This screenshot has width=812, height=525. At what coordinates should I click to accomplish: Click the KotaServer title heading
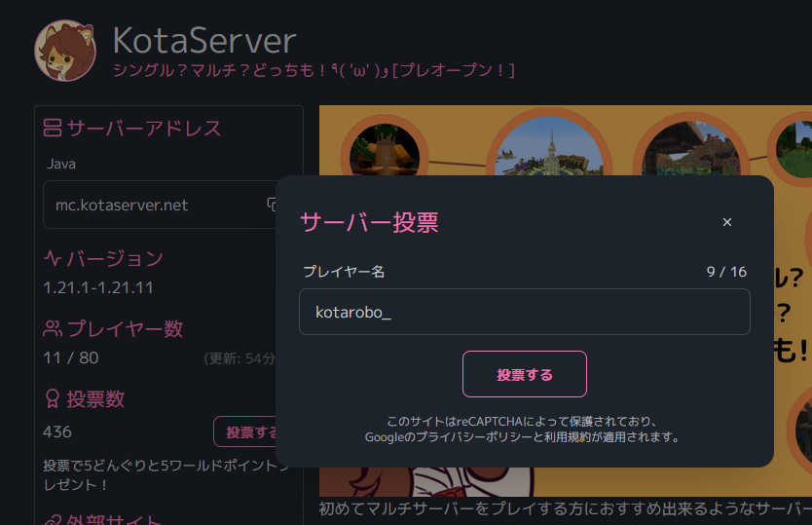[x=204, y=41]
